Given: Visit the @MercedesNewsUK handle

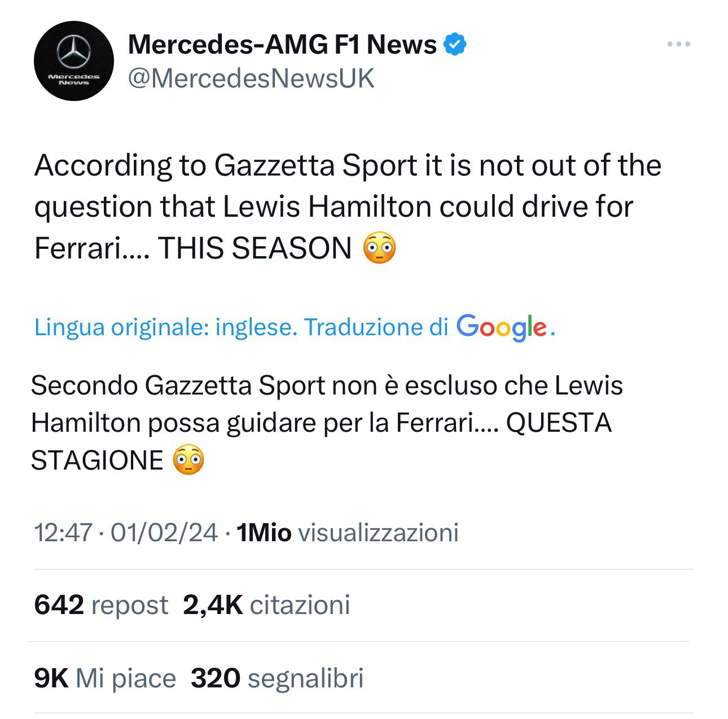Looking at the screenshot, I should (x=251, y=78).
